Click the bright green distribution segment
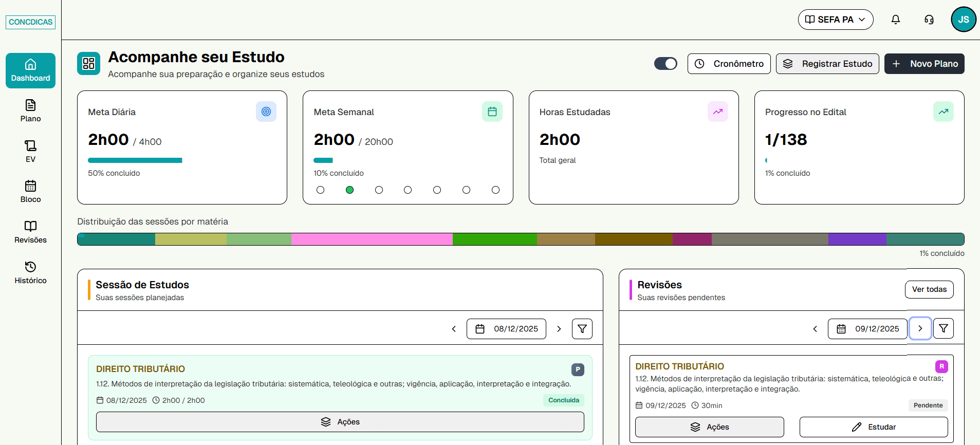This screenshot has width=980, height=445. click(x=495, y=239)
